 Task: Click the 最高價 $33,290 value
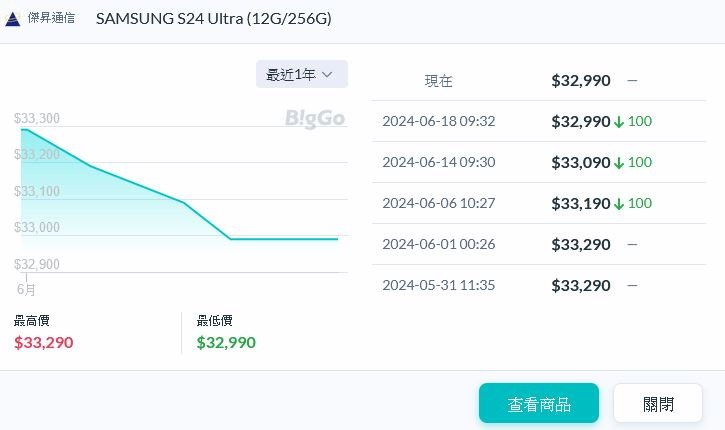point(43,342)
